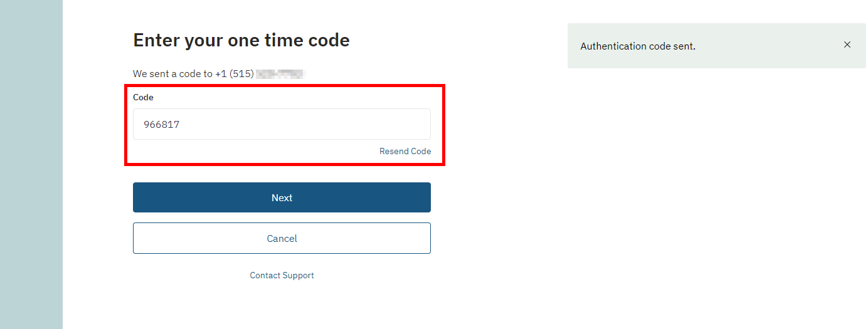Open the Contact Support link
The width and height of the screenshot is (868, 329).
click(x=282, y=275)
